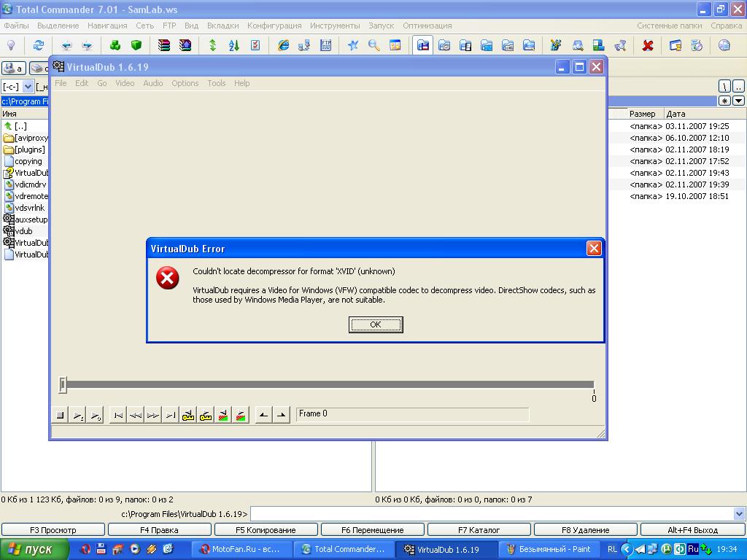The width and height of the screenshot is (747, 560).
Task: Jump to start of video in VirtualDub
Action: [118, 415]
